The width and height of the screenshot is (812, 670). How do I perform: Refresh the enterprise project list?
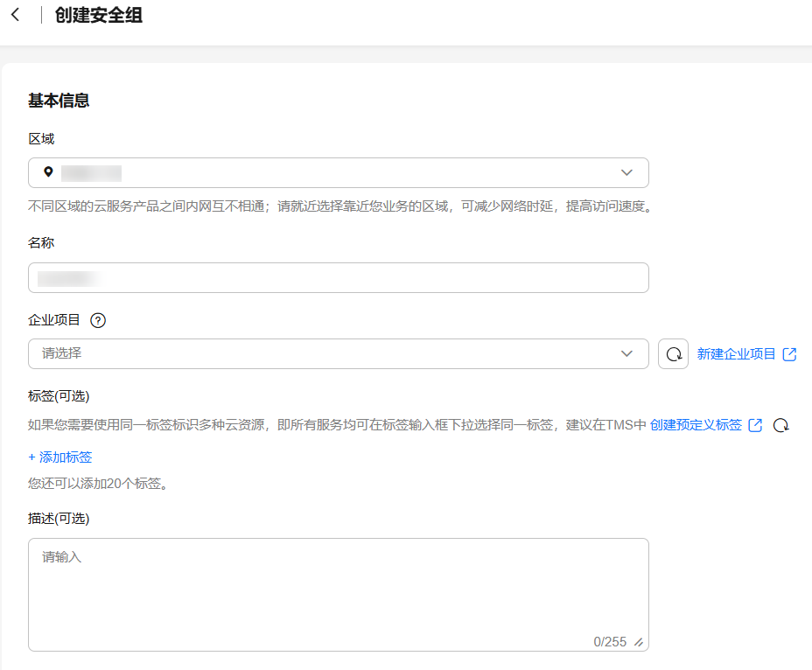[673, 354]
